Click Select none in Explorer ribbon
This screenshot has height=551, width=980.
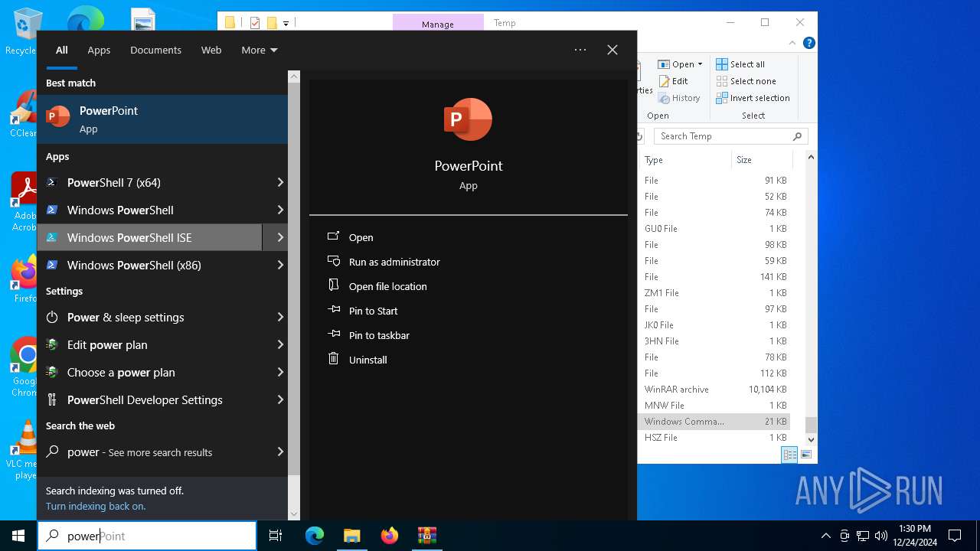tap(746, 81)
